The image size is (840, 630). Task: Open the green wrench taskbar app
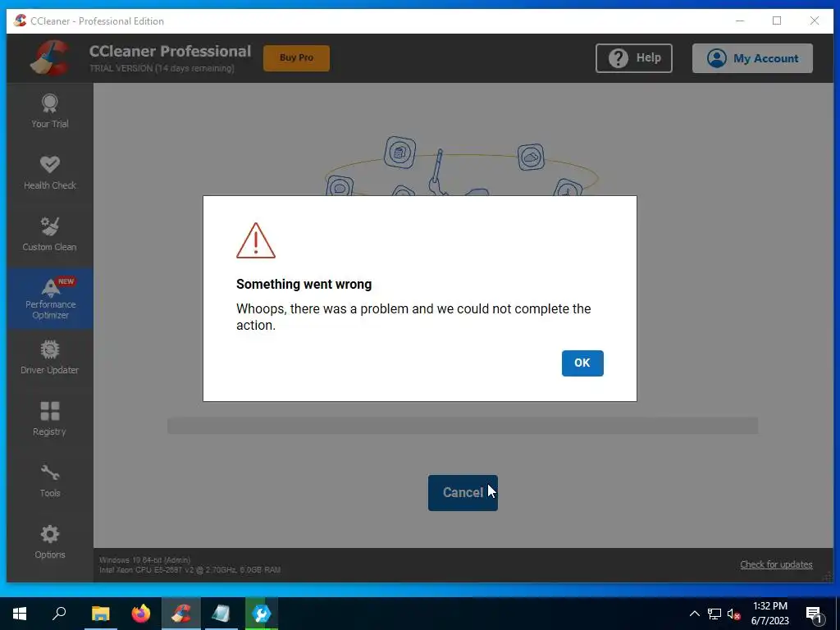(262, 614)
